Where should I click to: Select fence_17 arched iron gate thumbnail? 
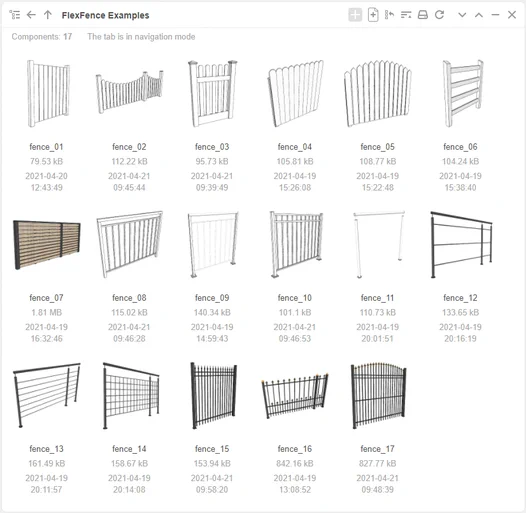pos(378,395)
